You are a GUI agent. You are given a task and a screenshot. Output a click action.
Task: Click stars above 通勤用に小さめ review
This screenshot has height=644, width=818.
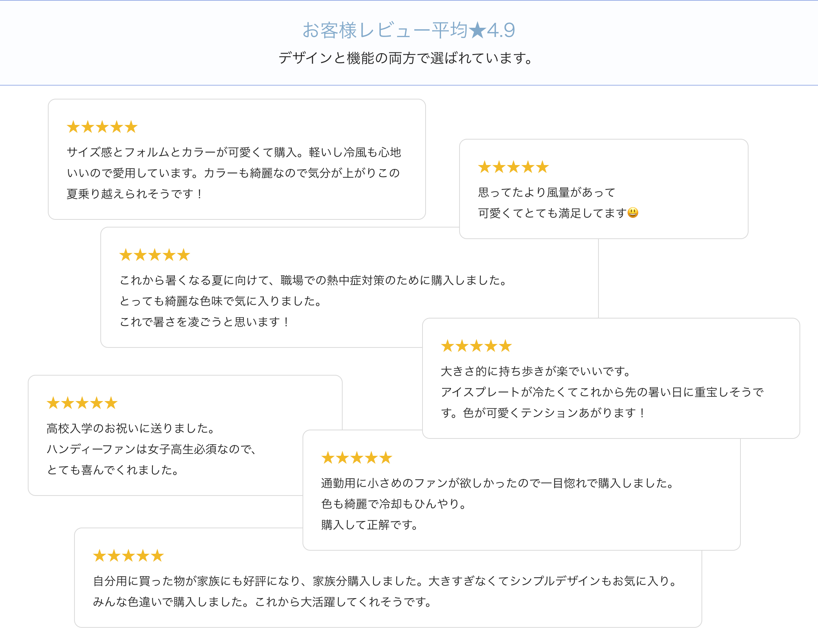tap(357, 458)
